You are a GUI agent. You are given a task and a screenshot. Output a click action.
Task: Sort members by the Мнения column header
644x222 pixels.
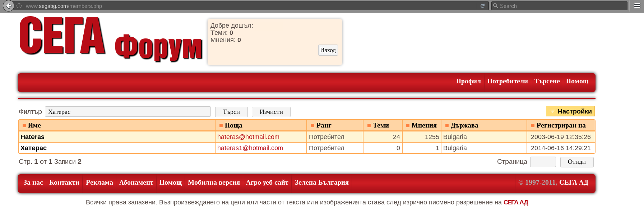point(424,125)
